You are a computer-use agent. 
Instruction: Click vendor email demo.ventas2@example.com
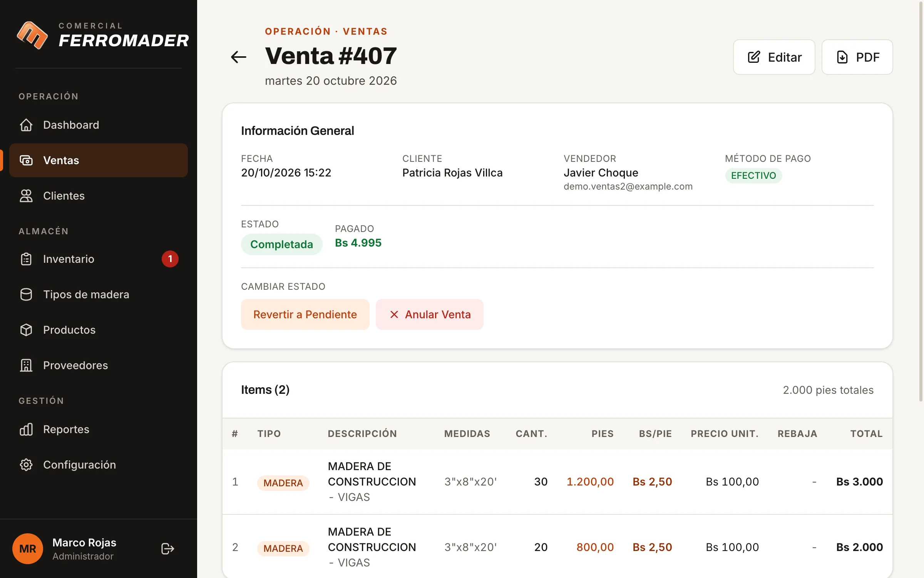point(628,187)
